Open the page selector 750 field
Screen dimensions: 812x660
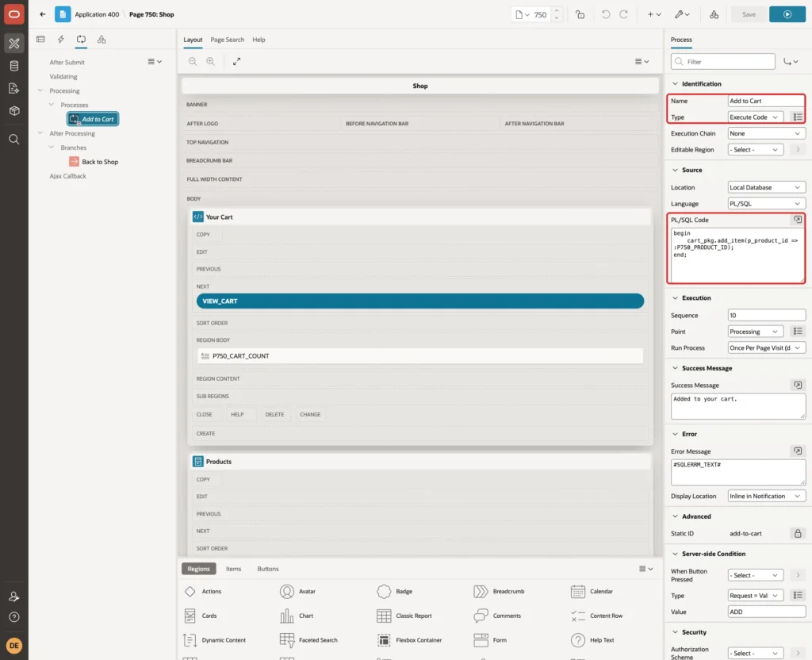pos(532,14)
